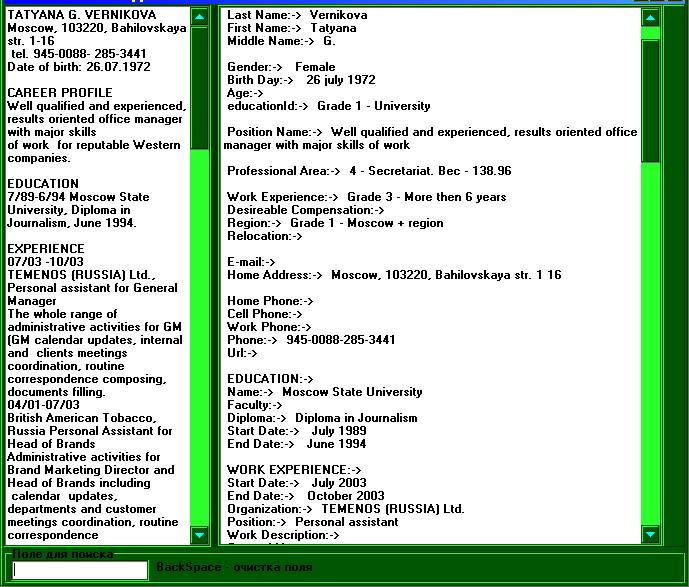The width and height of the screenshot is (689, 587).
Task: Click 'End Date:-> October 2003' line
Action: point(306,496)
